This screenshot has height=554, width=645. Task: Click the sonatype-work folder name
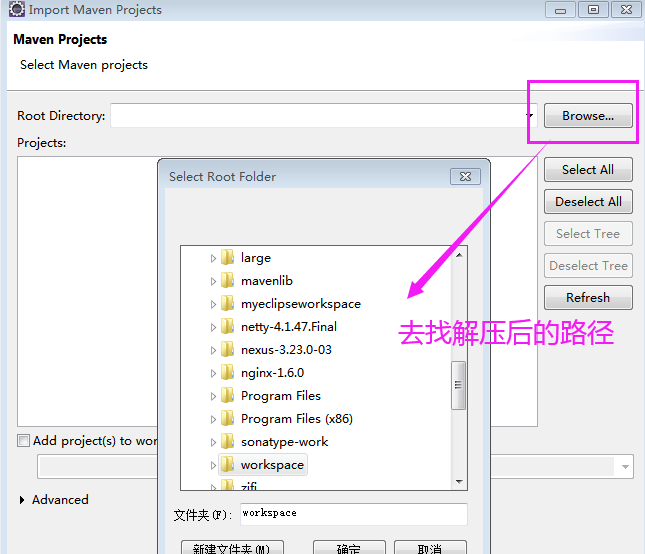(x=284, y=442)
